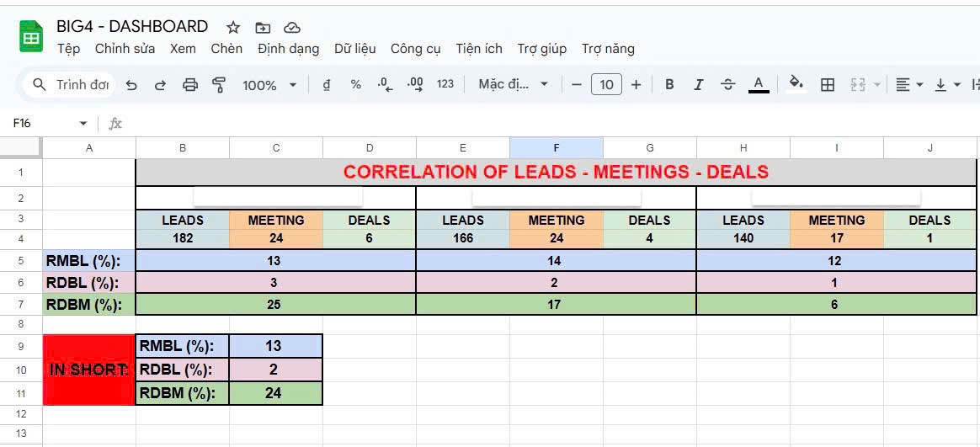The image size is (980, 447).
Task: Move document using the folder icon
Action: (x=264, y=27)
